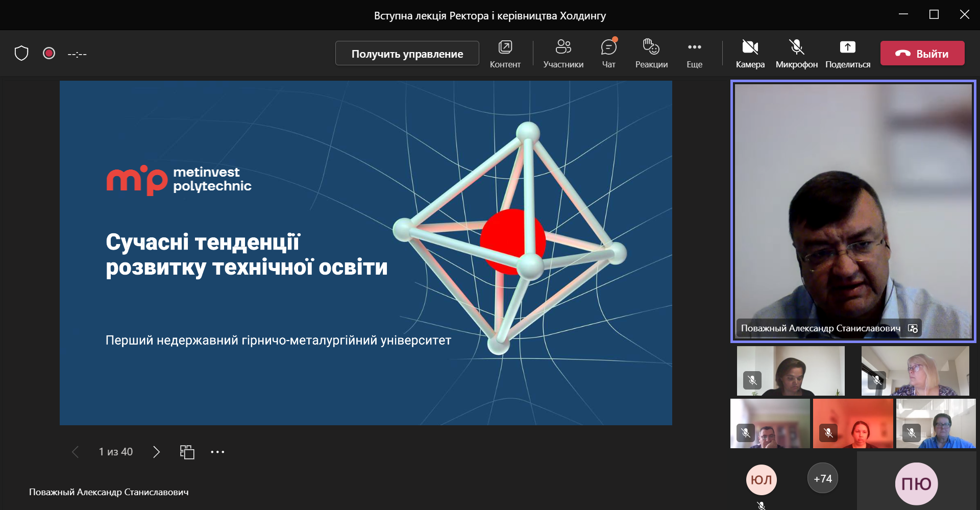Click the red recording indicator

tap(49, 53)
